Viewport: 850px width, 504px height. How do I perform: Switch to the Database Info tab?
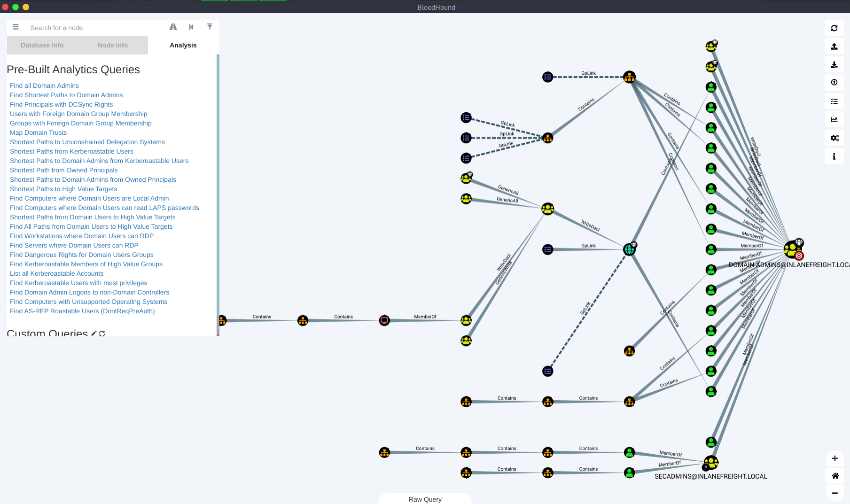point(42,45)
